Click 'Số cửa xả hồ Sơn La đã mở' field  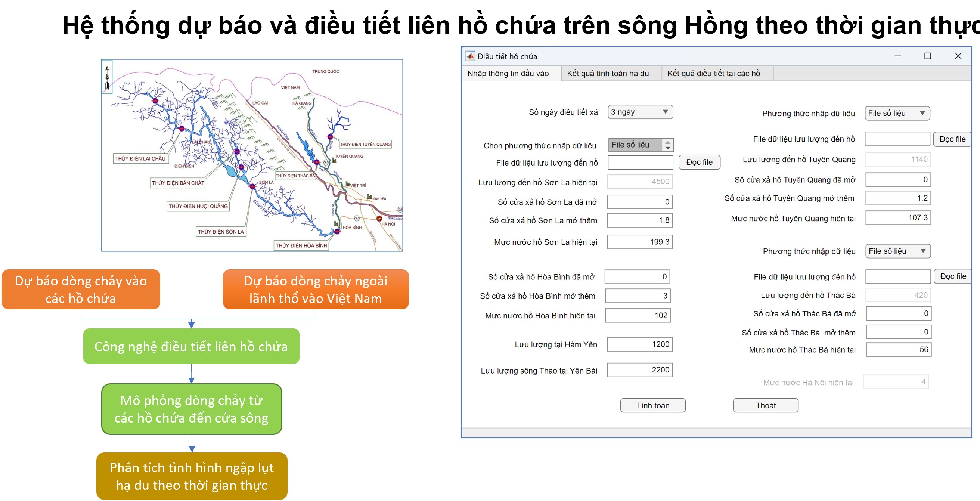click(x=640, y=202)
